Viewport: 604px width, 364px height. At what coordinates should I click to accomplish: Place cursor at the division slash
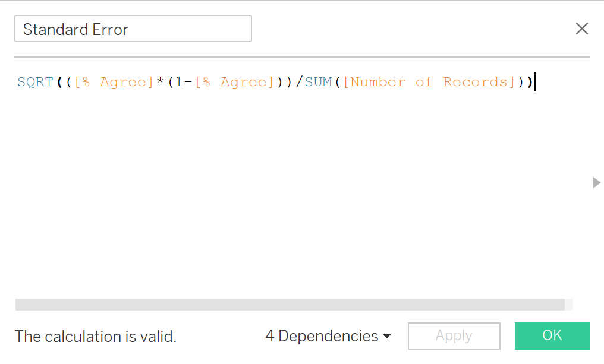click(299, 82)
